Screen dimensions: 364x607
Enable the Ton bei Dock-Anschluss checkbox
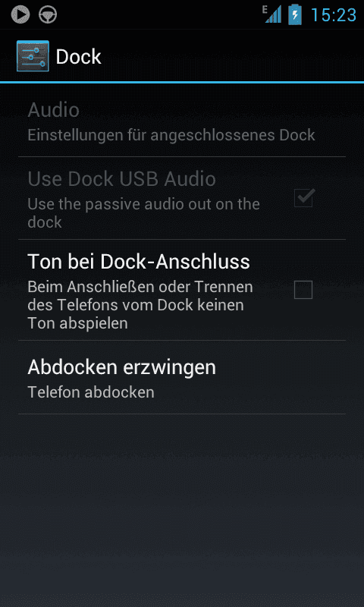tap(303, 290)
